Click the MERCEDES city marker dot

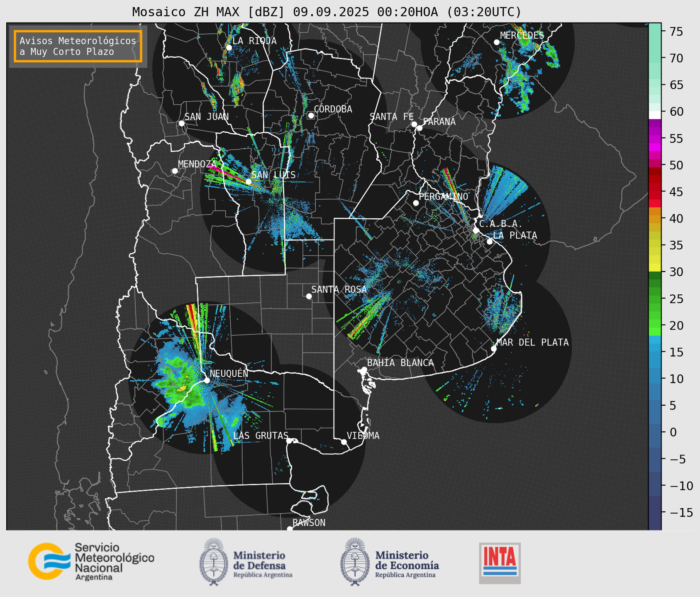496,42
